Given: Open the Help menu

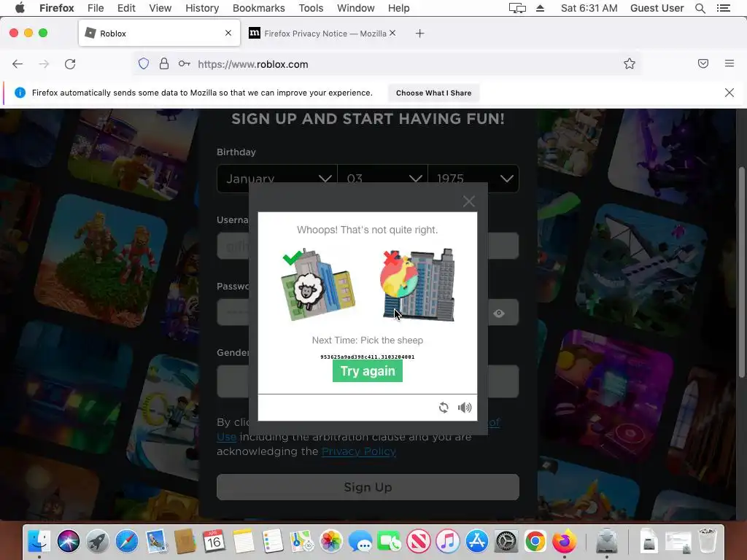Looking at the screenshot, I should [x=399, y=8].
